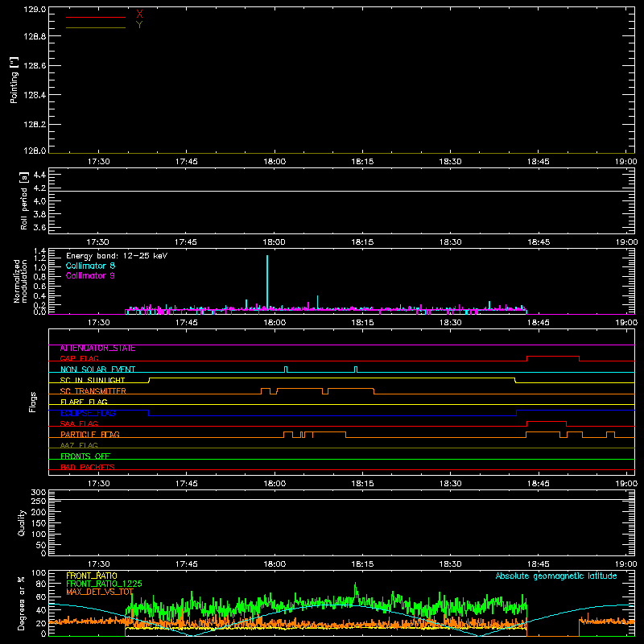Click the FLARE_FLAG label

(84, 402)
